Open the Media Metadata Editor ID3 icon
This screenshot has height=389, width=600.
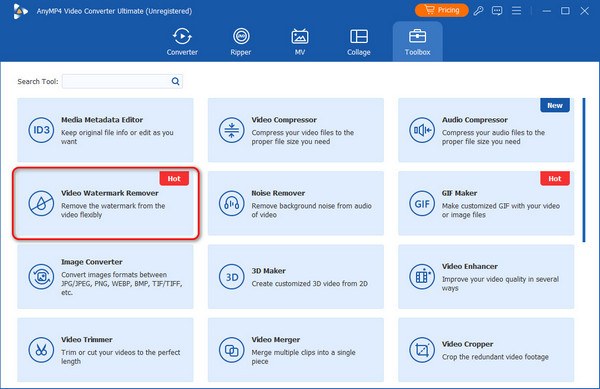pyautogui.click(x=41, y=130)
